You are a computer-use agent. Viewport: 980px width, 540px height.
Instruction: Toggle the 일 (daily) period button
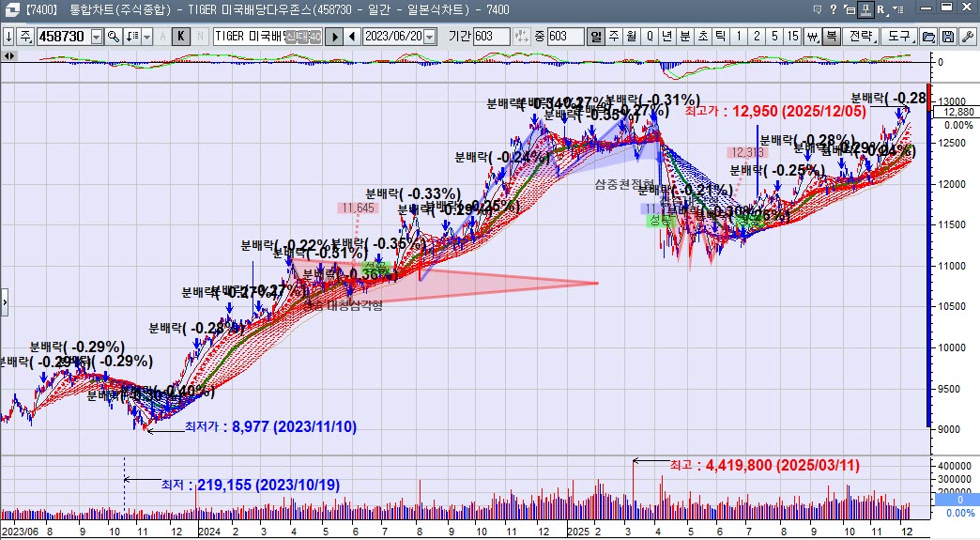[596, 37]
